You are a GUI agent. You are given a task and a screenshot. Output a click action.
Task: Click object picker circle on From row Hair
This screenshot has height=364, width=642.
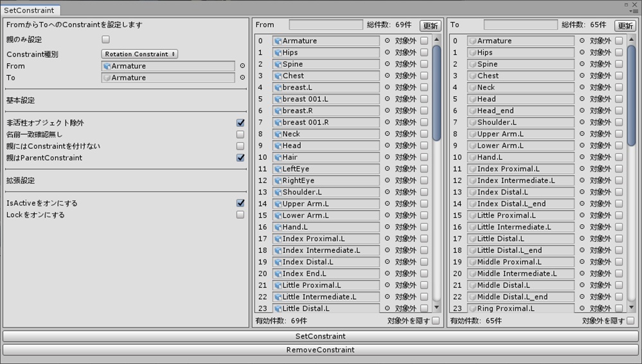(388, 157)
